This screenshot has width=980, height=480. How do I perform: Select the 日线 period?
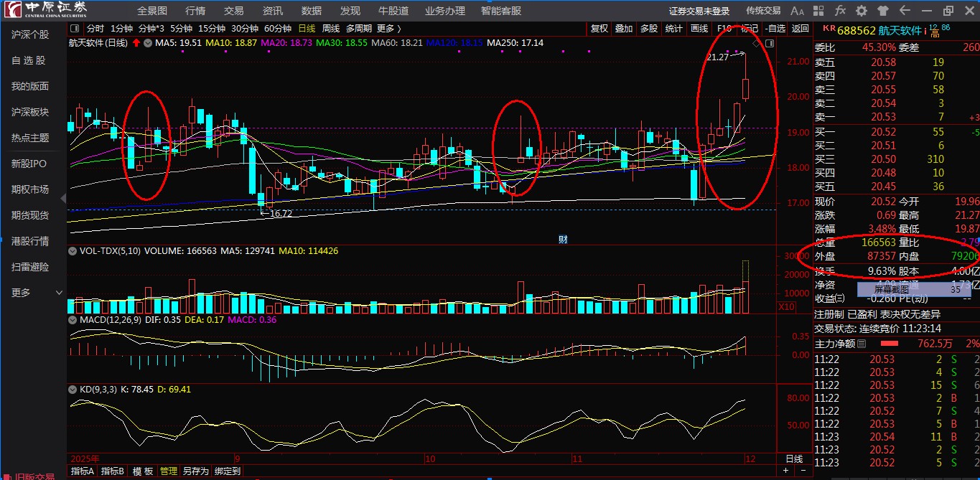tap(307, 29)
